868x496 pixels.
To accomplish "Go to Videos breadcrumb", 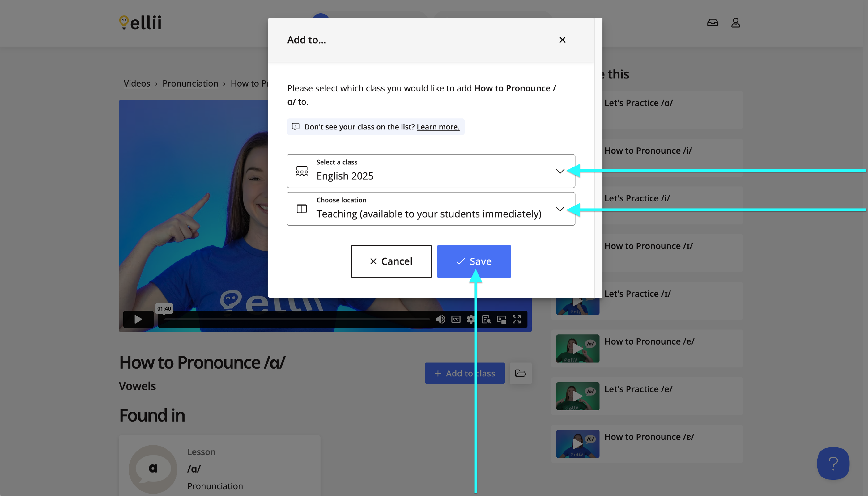I will 137,83.
